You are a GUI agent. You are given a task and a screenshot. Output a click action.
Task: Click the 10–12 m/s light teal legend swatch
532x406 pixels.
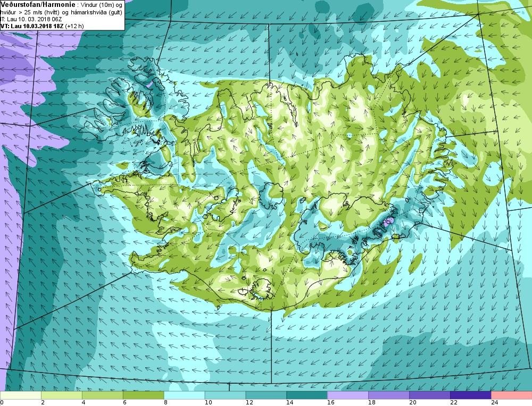coord(225,395)
